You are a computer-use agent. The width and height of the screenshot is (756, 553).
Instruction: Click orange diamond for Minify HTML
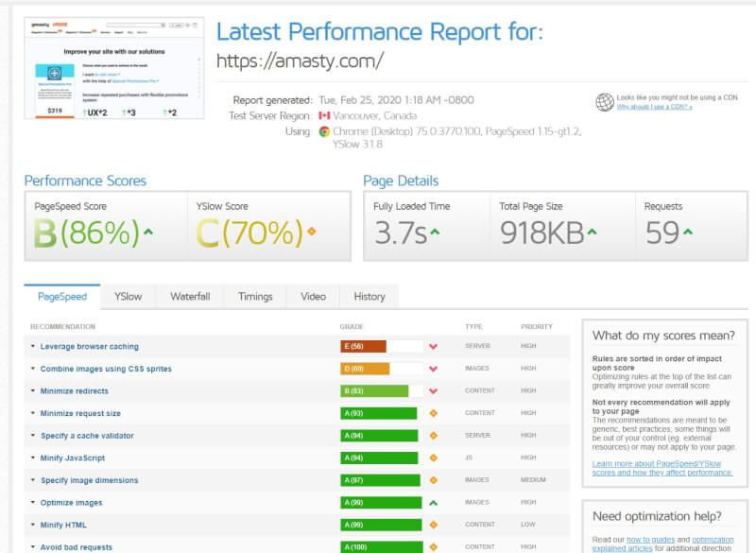[433, 525]
